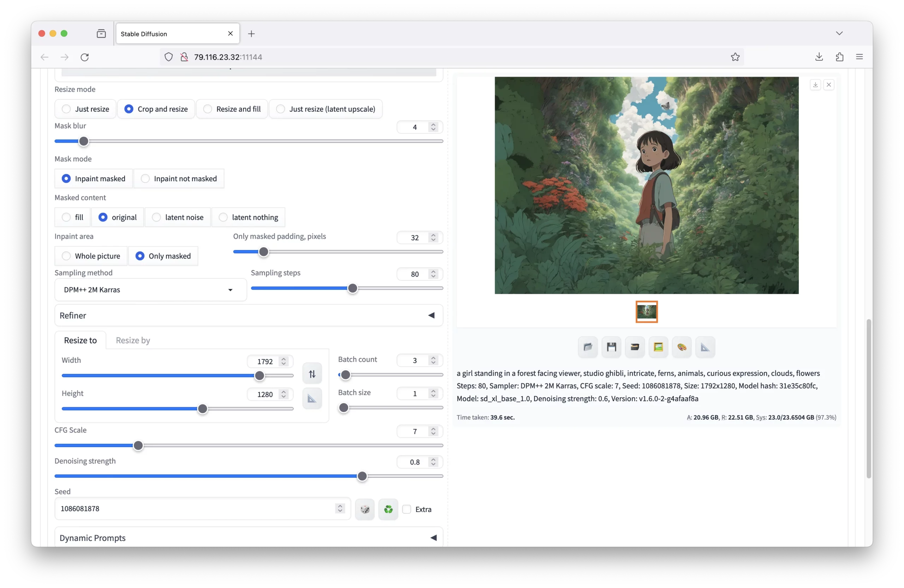Close the Stable Diffusion browser tab
This screenshot has width=904, height=588.
click(230, 34)
